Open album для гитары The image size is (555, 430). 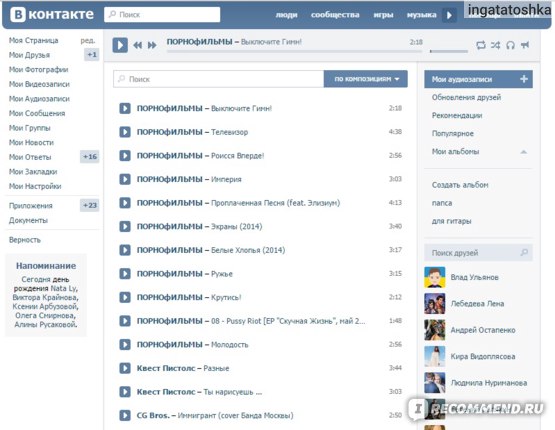pos(451,221)
